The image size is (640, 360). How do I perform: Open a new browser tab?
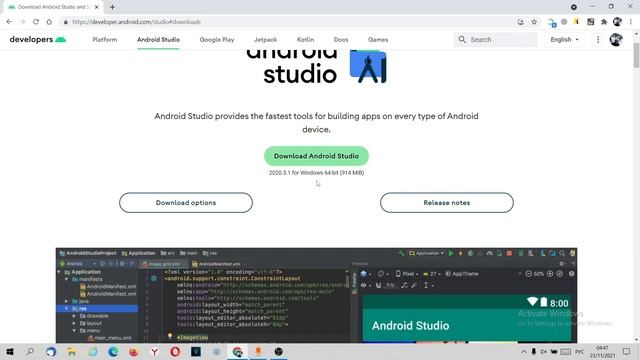(112, 7)
